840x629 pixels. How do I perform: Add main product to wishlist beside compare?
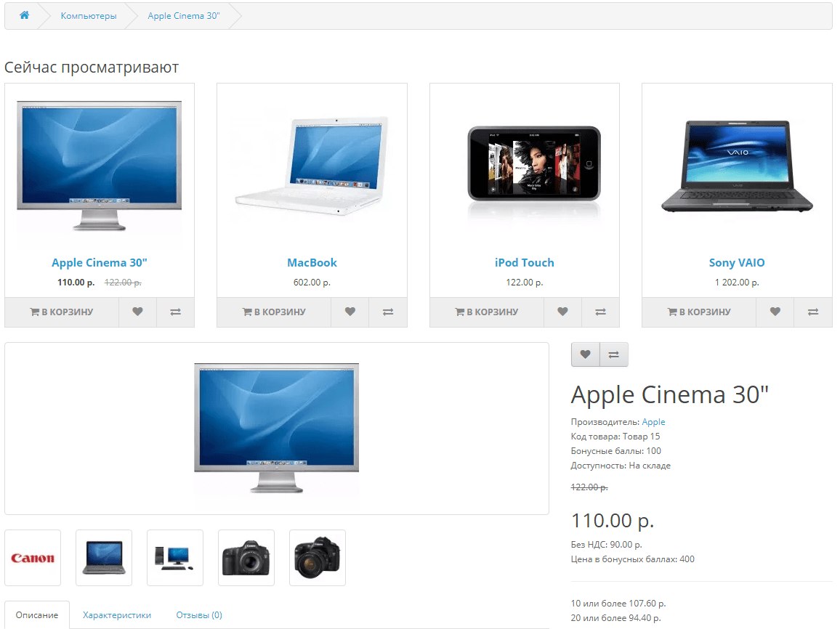click(586, 354)
